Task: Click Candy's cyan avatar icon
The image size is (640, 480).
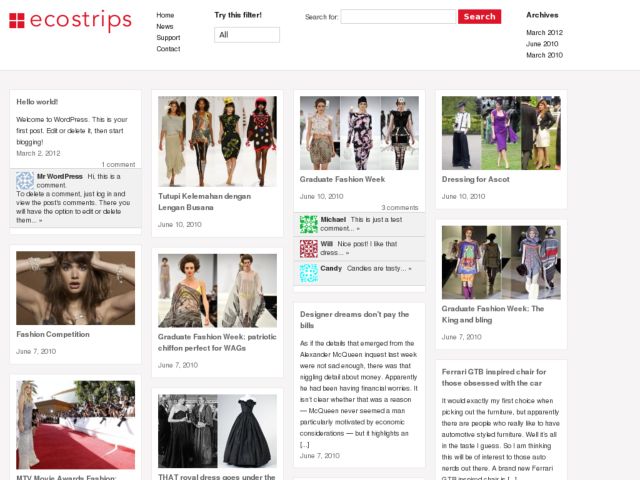Action: tap(309, 273)
